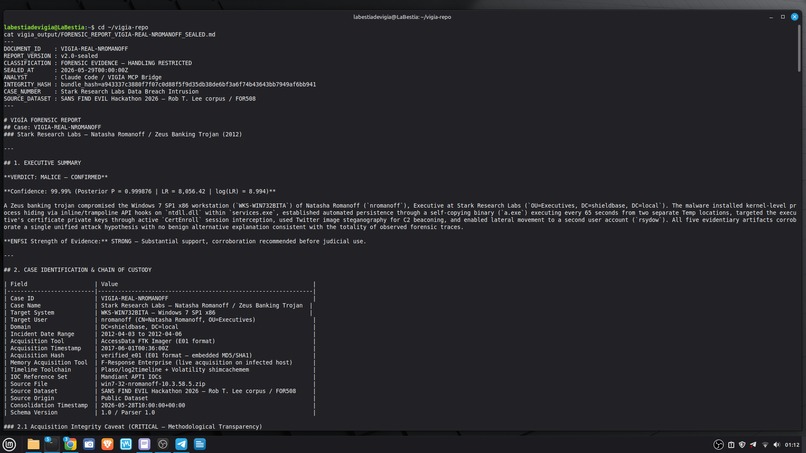806x453 pixels.
Task: Click the Source Dataset table row
Action: (159, 391)
